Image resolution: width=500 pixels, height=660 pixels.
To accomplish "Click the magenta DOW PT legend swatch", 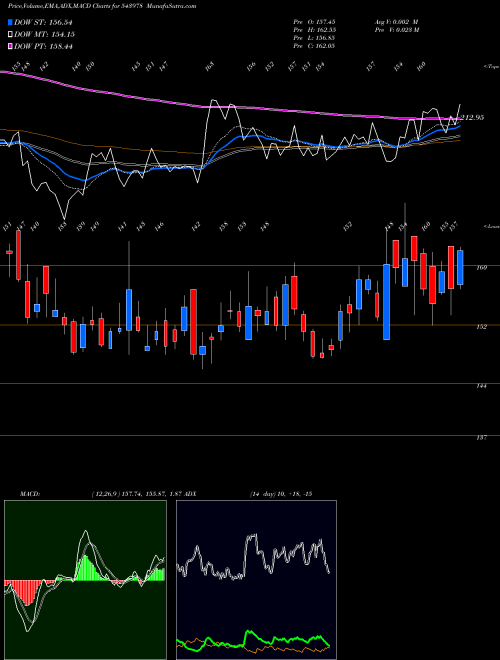I will tap(10, 46).
